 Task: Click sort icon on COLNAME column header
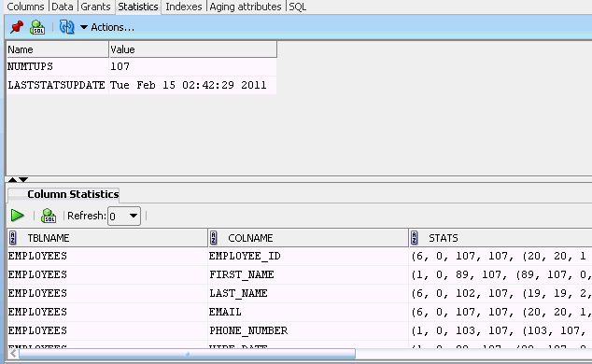coord(213,238)
